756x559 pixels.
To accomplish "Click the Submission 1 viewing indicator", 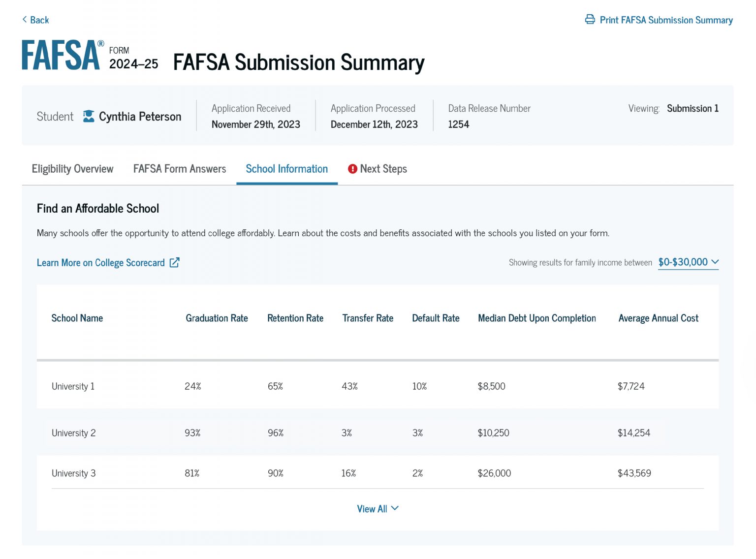I will tap(693, 108).
